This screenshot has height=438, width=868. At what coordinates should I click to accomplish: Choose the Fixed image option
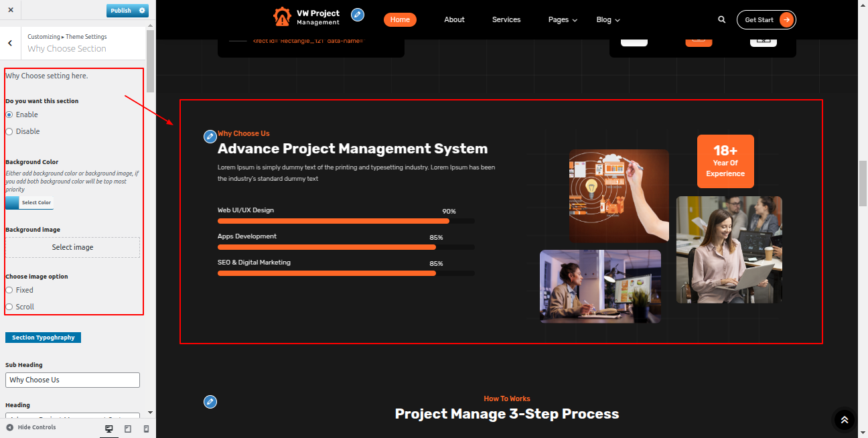click(x=9, y=291)
